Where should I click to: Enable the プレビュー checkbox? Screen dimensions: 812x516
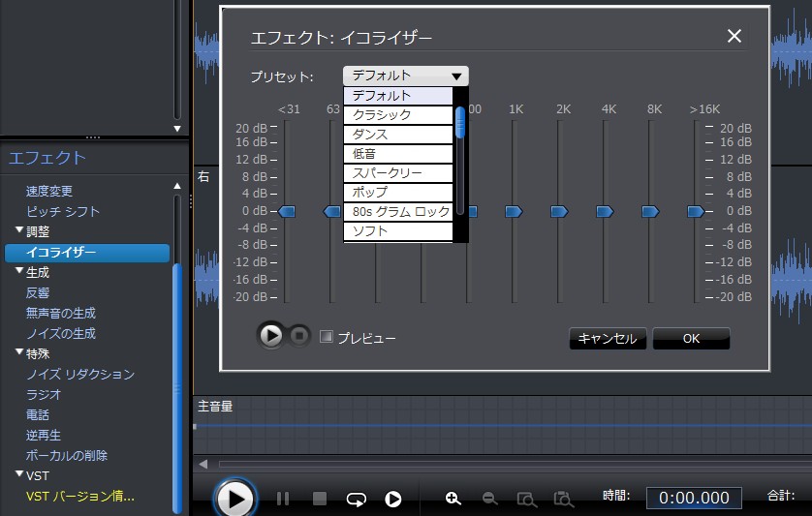[327, 337]
